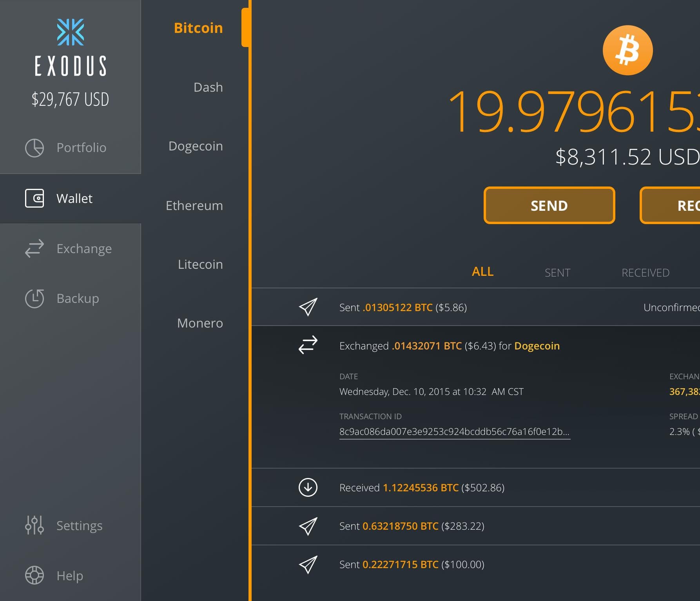Click the exchange arrows icon beside the Dogecoin swap
The width and height of the screenshot is (700, 601).
[308, 346]
